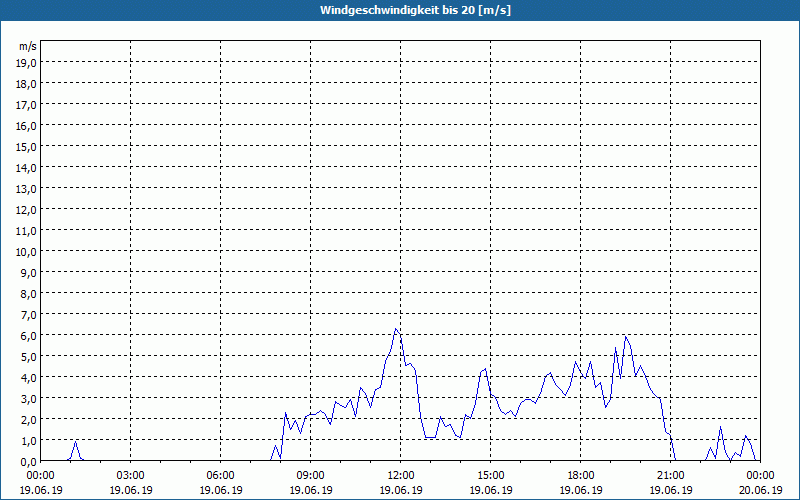
Task: Click the 09:00 time axis label
Action: 311,476
